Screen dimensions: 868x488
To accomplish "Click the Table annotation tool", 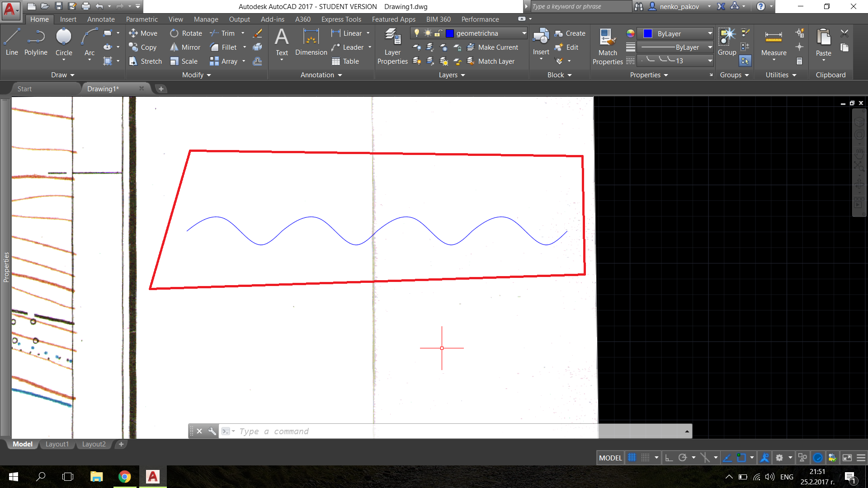I will click(x=345, y=61).
